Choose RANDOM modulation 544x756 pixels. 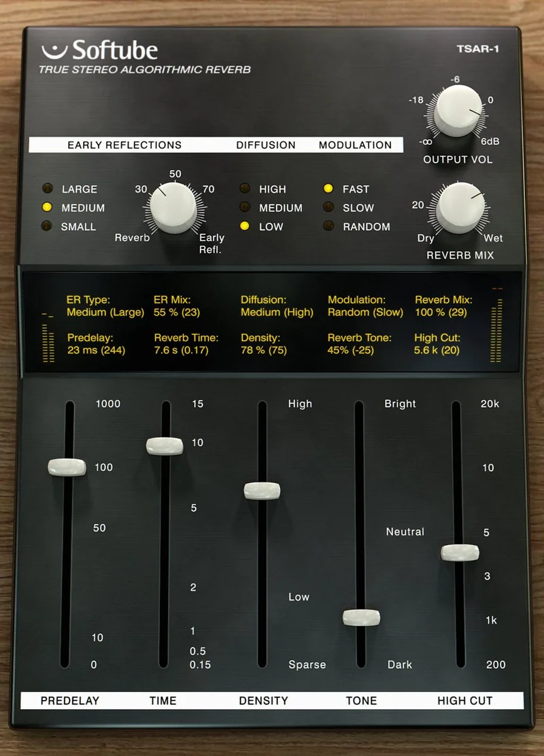tap(328, 226)
